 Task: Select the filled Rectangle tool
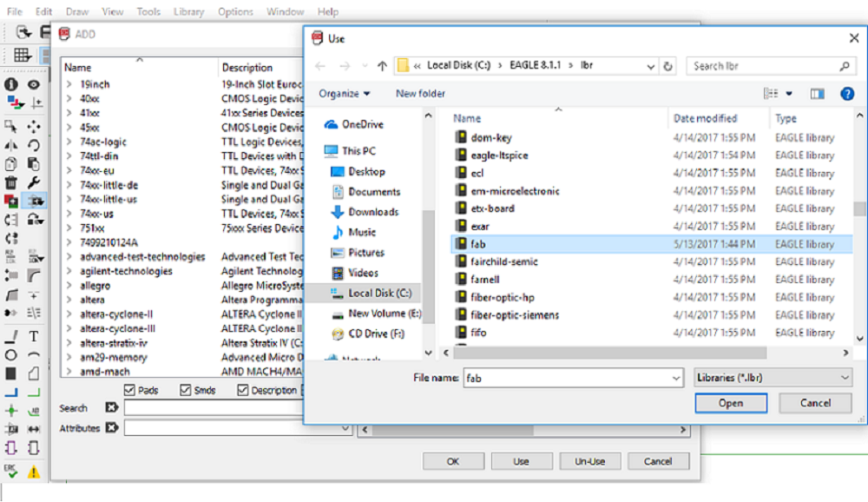tap(11, 374)
